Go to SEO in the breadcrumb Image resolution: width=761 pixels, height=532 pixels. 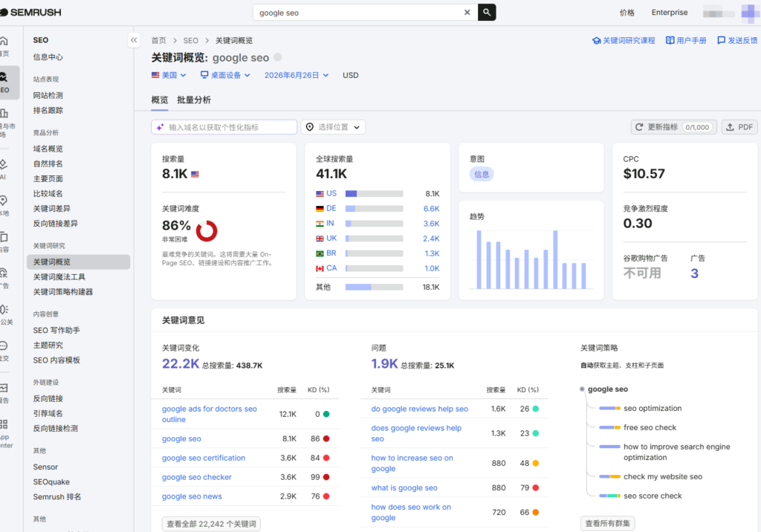[191, 41]
